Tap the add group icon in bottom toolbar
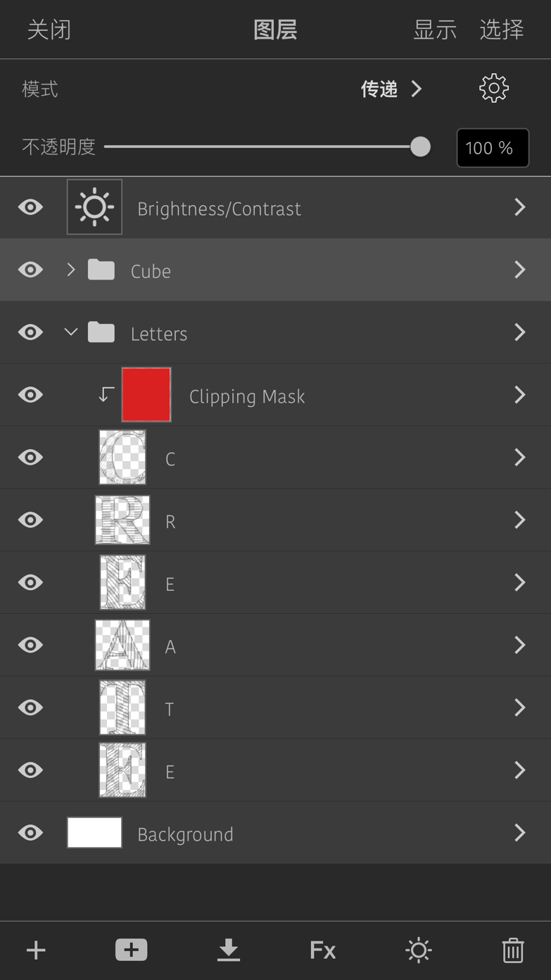The image size is (551, 980). (132, 950)
